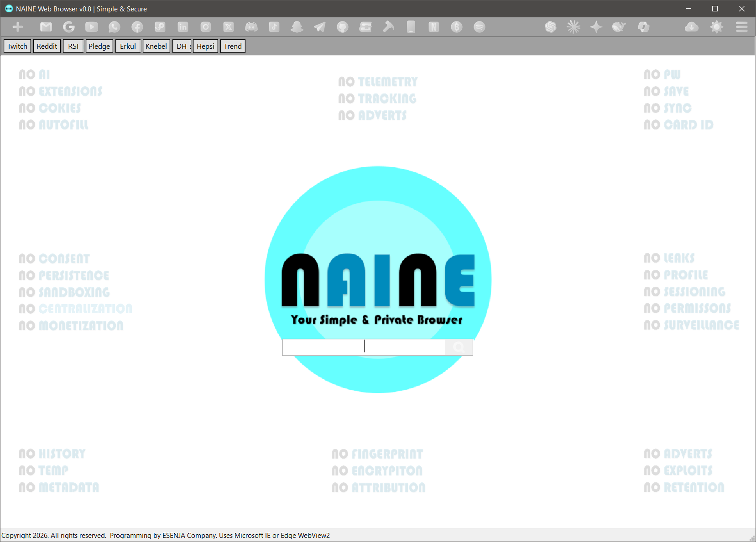Open the DH bookmark
The height and width of the screenshot is (542, 756).
tap(182, 46)
